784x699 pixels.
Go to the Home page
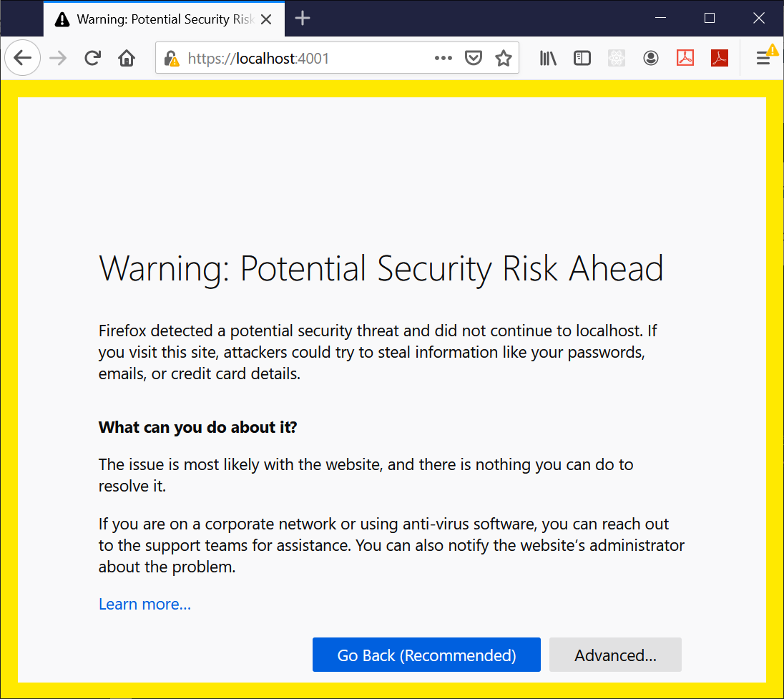(127, 58)
